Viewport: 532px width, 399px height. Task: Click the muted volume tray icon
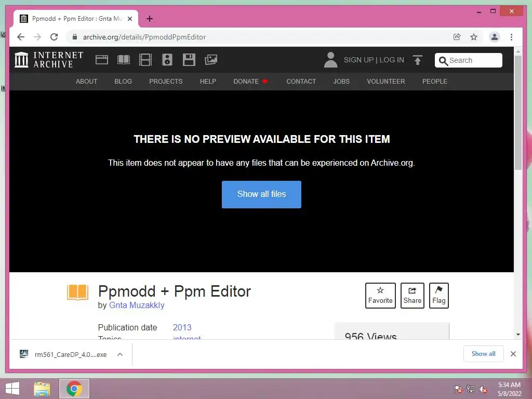click(x=483, y=389)
